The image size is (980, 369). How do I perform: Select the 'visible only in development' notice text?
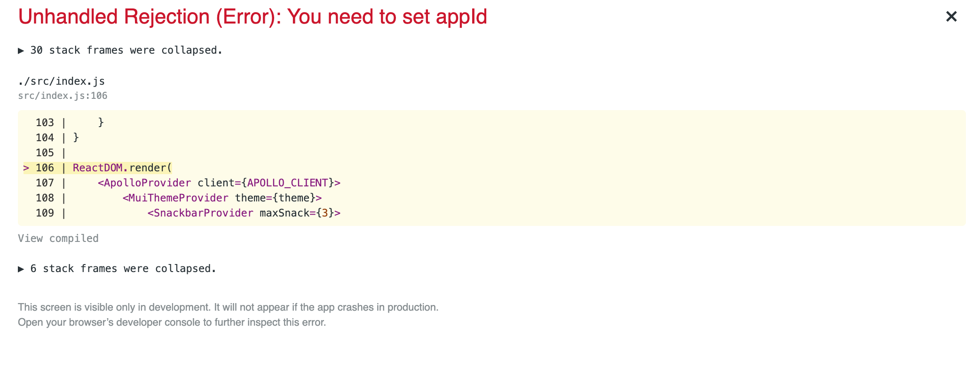(x=228, y=307)
